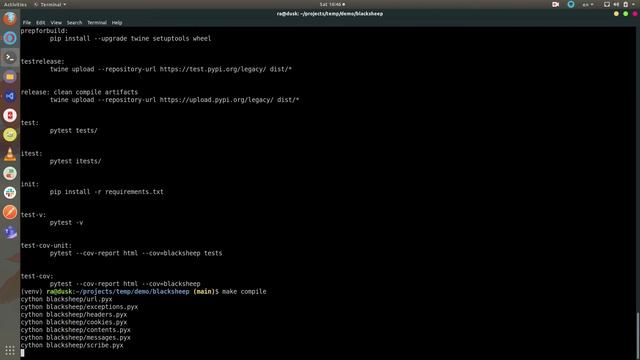Click the 'pytest -v' command line
640x360 pixels.
click(67, 222)
